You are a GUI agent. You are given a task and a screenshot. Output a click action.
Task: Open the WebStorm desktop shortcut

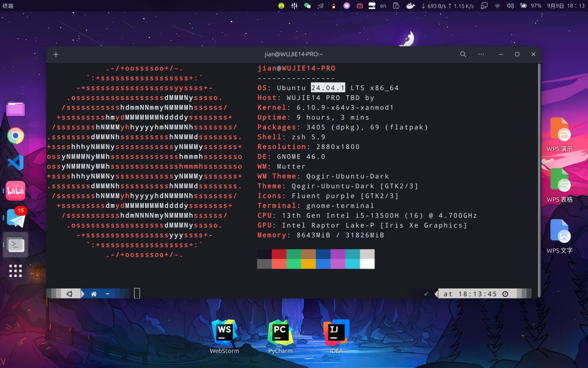tap(224, 333)
